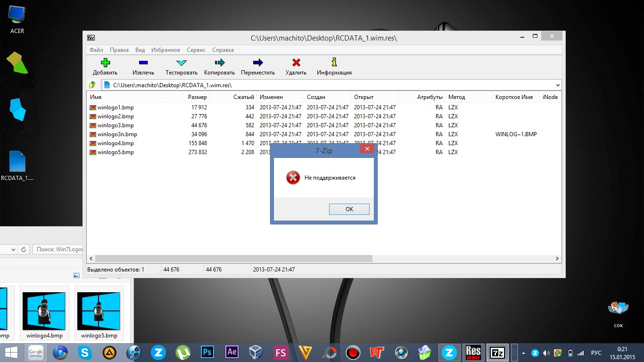
Task: Click the Explorer search box Поиск
Action: [x=58, y=249]
